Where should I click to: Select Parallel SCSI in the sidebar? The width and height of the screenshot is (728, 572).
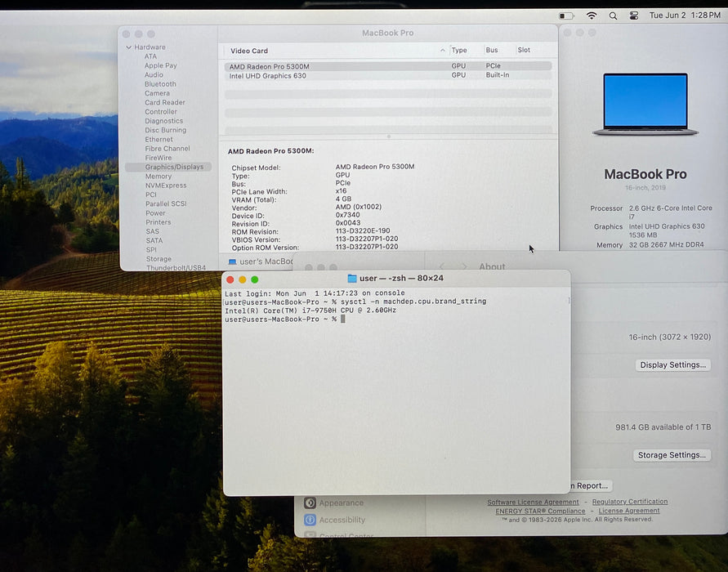(x=166, y=203)
